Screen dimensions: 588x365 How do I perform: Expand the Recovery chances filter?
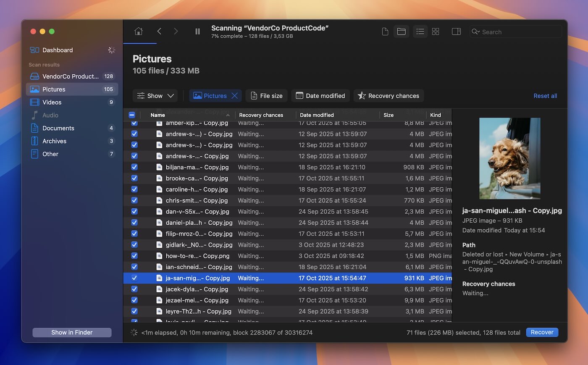click(x=388, y=96)
